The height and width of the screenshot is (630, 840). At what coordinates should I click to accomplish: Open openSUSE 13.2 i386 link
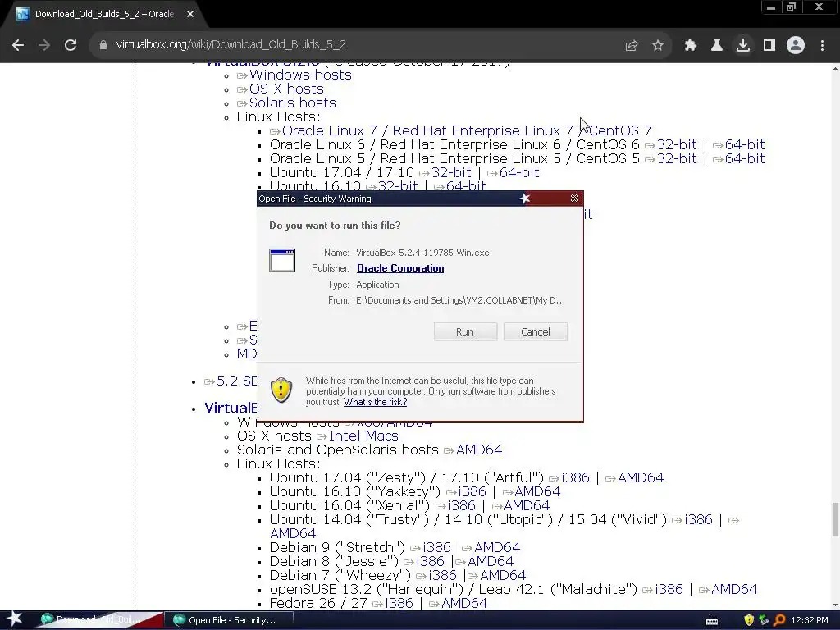[x=669, y=589]
